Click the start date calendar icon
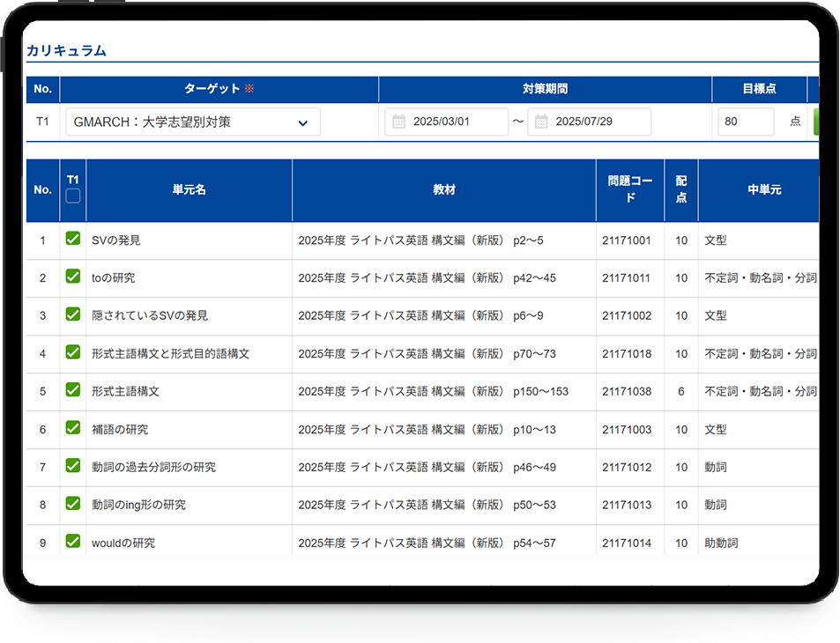The height and width of the screenshot is (643, 840). click(398, 122)
